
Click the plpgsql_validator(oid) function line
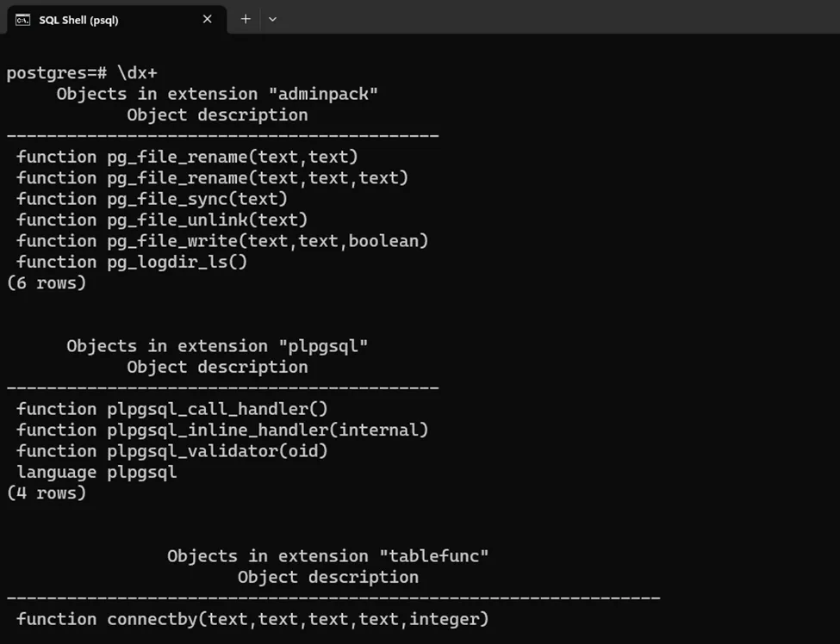pos(172,450)
